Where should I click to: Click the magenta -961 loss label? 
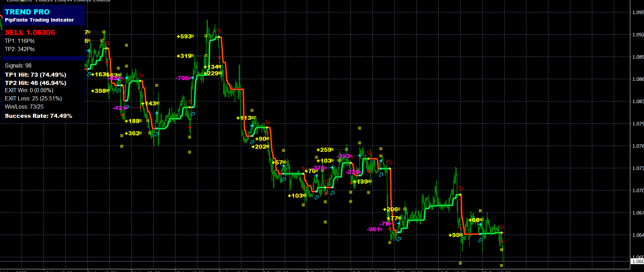[374, 229]
